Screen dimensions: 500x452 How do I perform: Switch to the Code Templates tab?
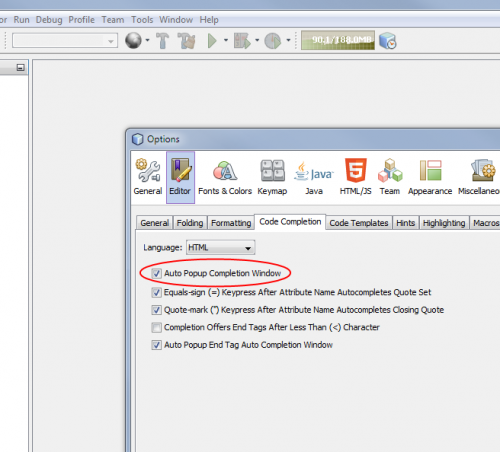[359, 223]
